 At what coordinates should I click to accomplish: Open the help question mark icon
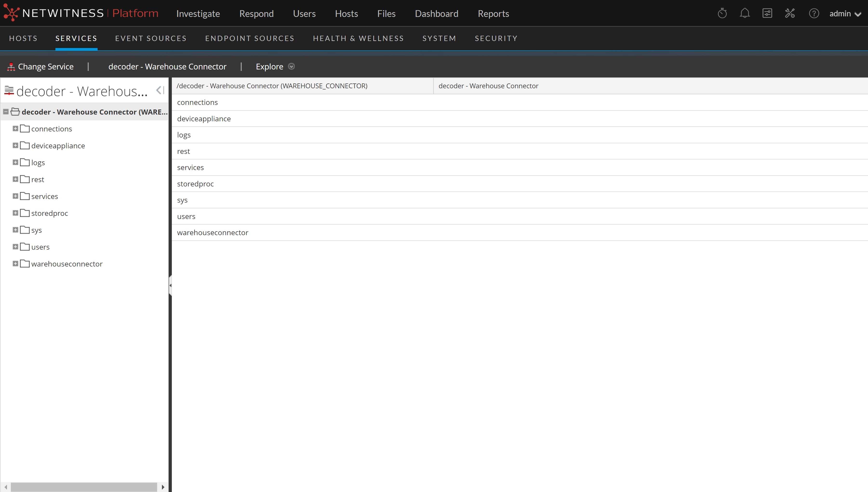click(814, 14)
